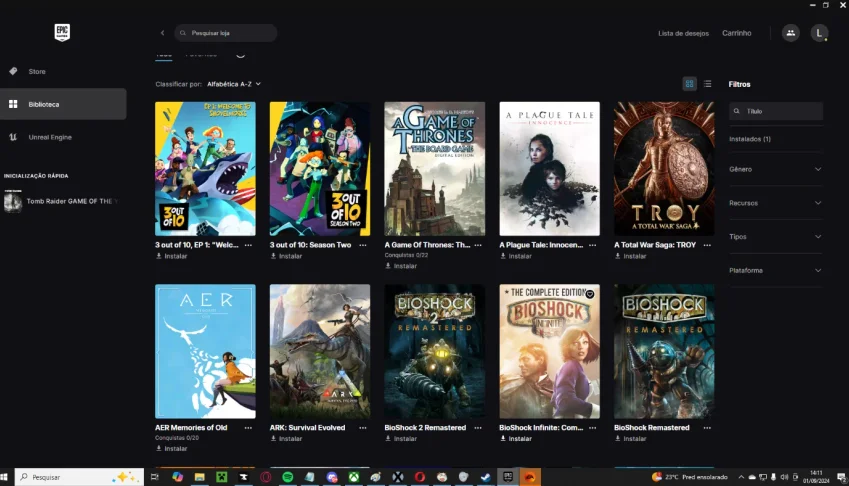849x486 pixels.
Task: Switch library to list view
Action: click(x=707, y=84)
